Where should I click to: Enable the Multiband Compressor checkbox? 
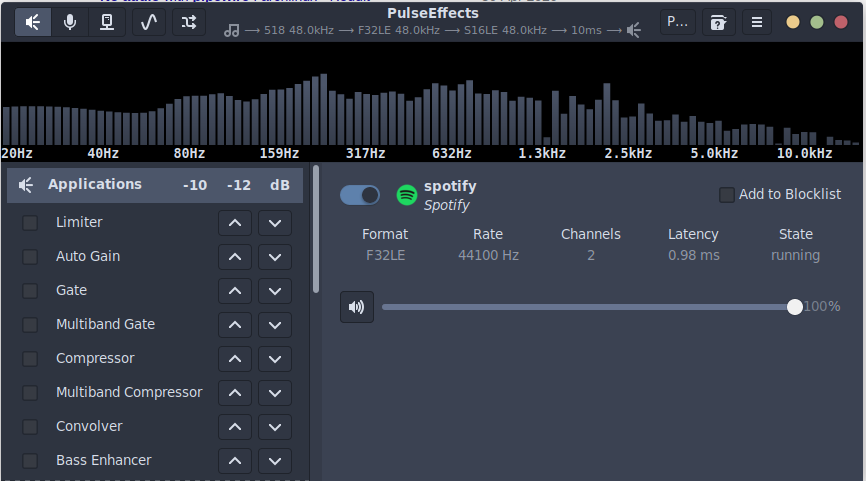30,393
